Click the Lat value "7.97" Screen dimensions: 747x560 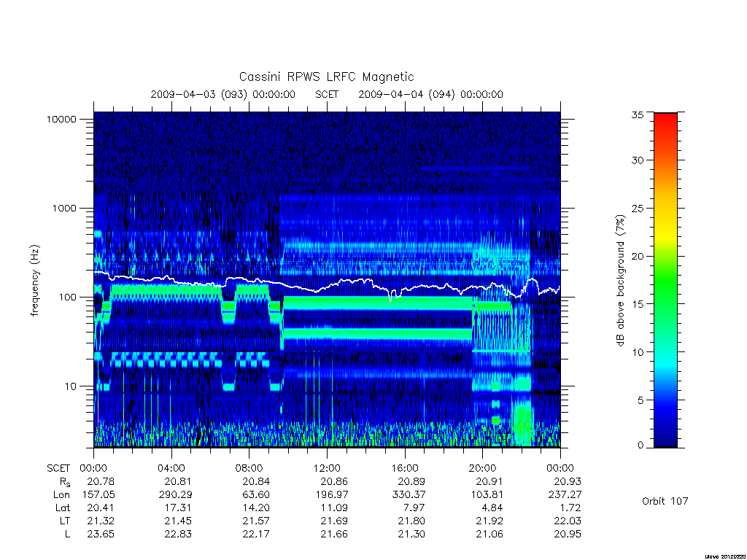pos(414,507)
